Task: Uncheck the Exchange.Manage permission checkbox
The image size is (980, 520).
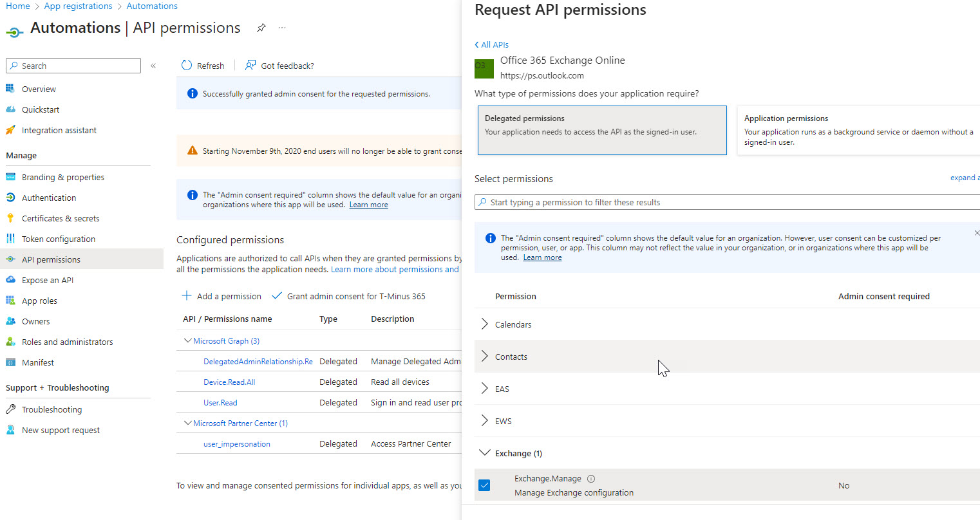Action: (x=485, y=485)
